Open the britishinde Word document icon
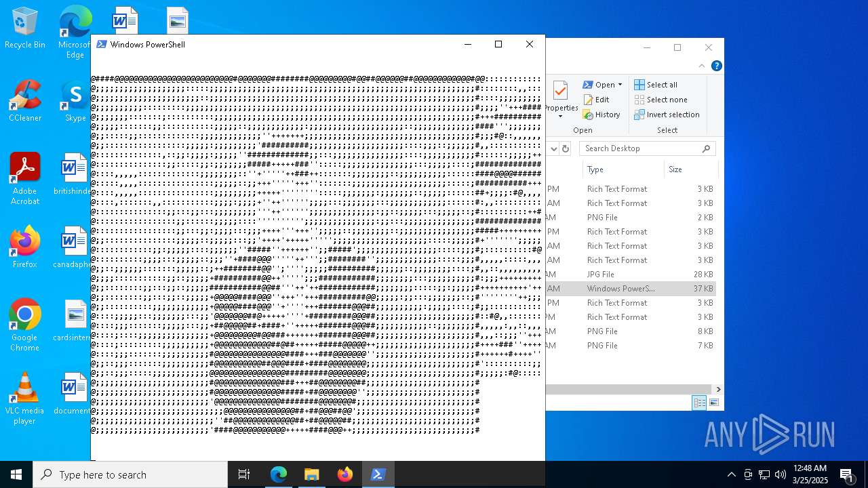This screenshot has width=868, height=488. tap(73, 175)
